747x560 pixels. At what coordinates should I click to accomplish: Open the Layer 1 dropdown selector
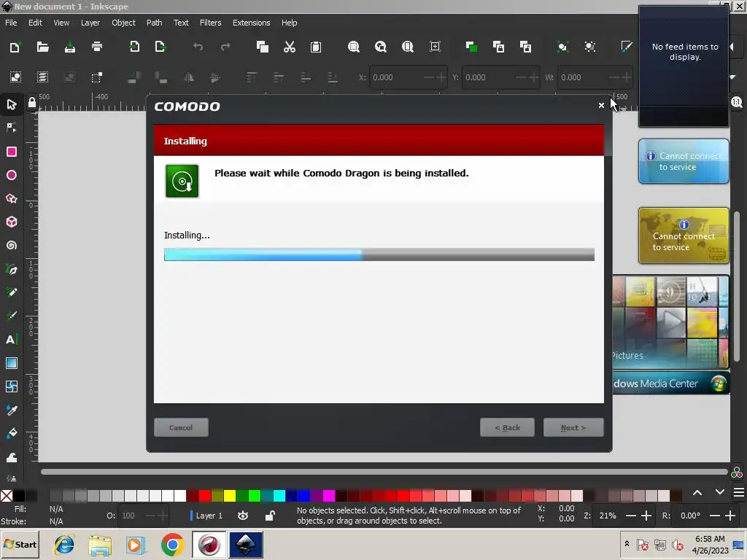point(208,516)
